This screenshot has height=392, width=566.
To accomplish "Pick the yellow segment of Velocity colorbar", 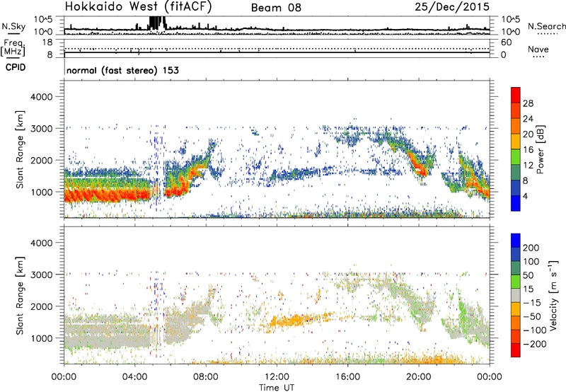I will click(516, 309).
